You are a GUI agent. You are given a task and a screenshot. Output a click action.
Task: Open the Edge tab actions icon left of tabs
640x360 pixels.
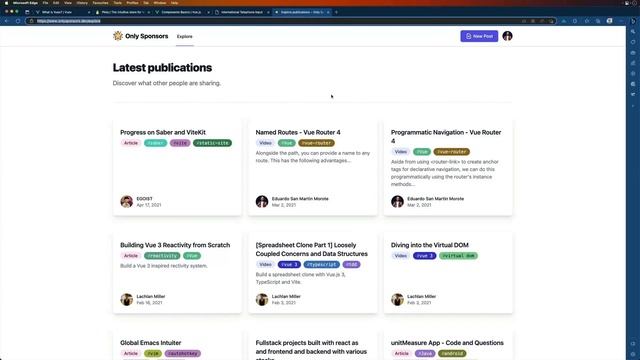27,12
